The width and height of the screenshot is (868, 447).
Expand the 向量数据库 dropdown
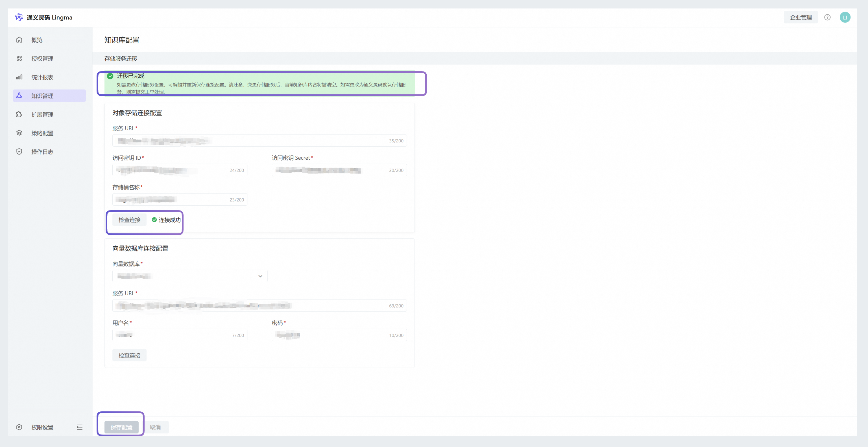point(190,276)
